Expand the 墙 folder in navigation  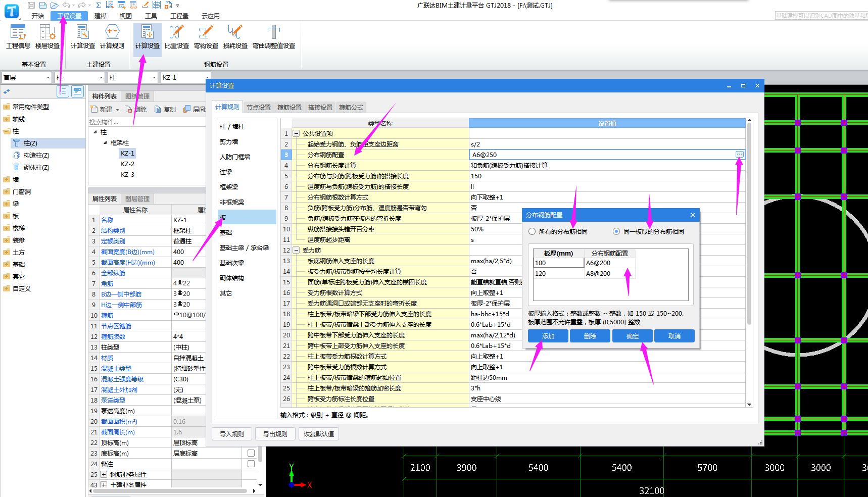click(7, 179)
